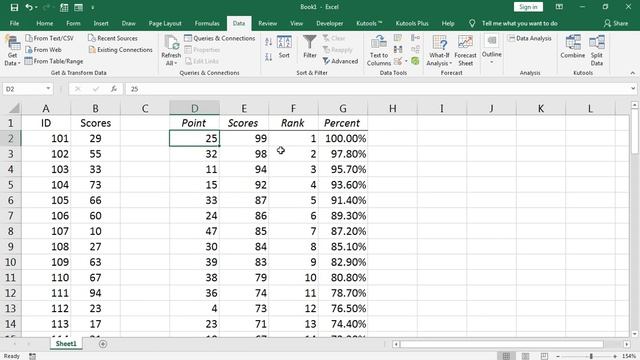This screenshot has height=360, width=640.
Task: Launch Text to Columns wizard
Action: click(379, 51)
